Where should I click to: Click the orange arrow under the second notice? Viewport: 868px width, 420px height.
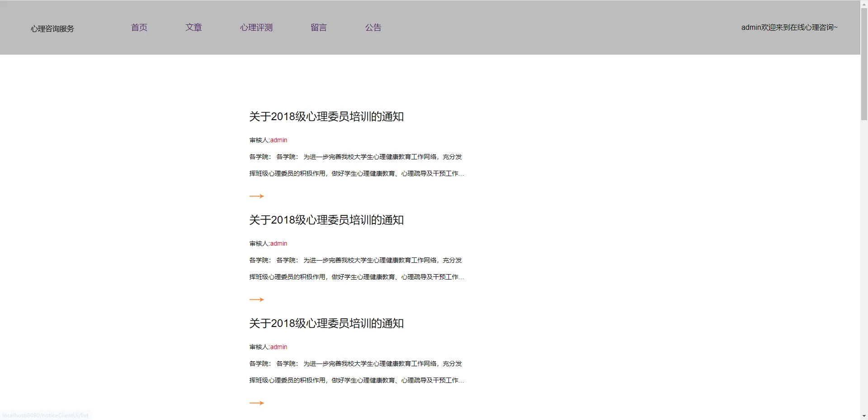(256, 299)
